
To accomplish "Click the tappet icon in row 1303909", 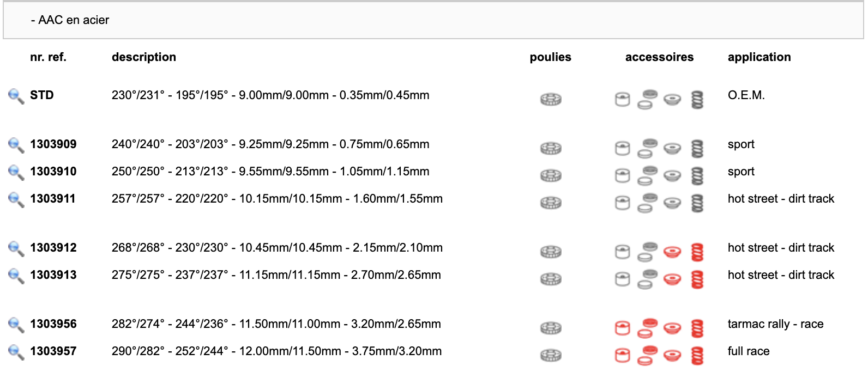I will click(x=622, y=148).
